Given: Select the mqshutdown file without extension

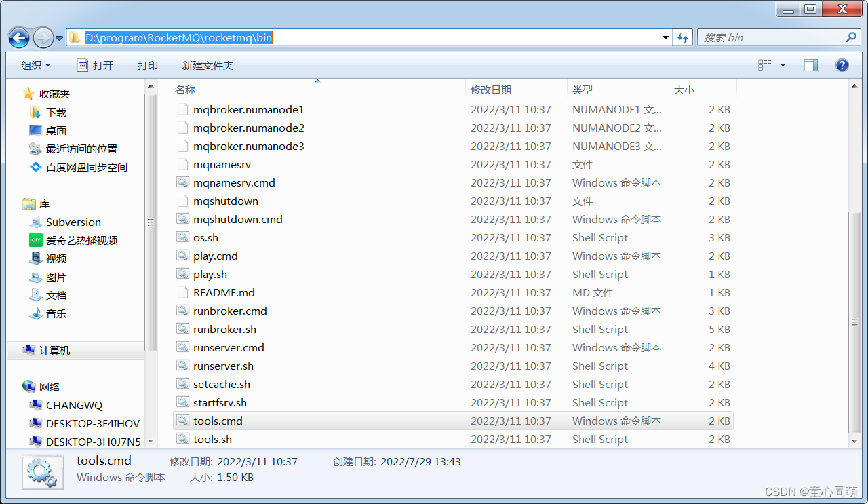Looking at the screenshot, I should coord(226,201).
